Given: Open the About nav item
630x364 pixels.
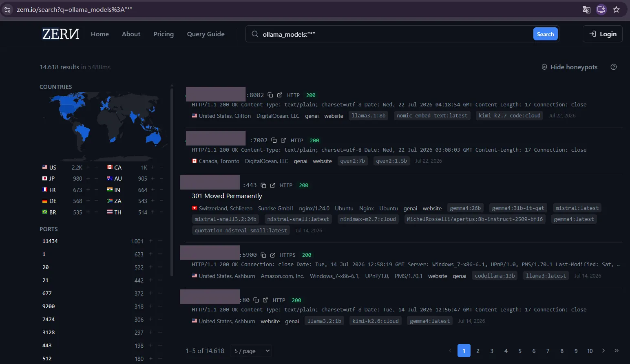Looking at the screenshot, I should (131, 34).
